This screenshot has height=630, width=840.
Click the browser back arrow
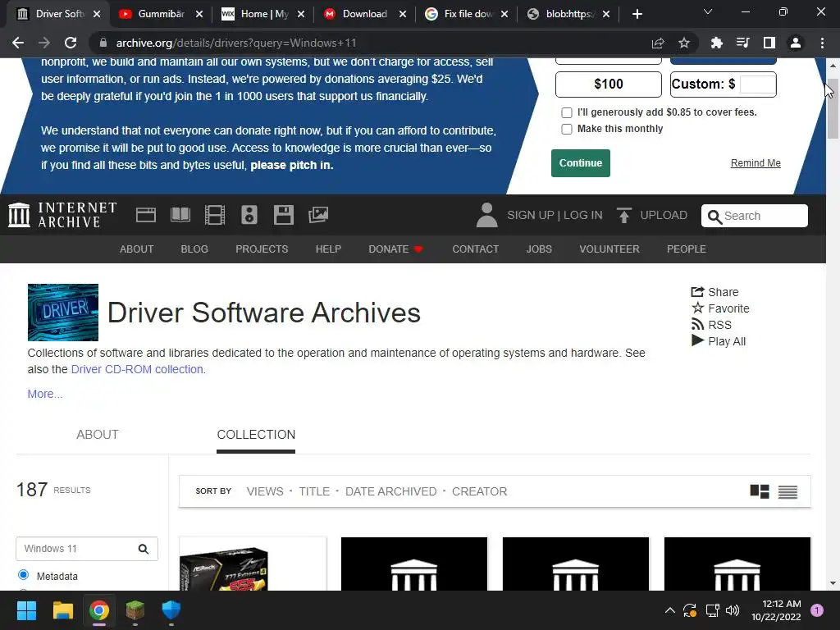point(18,43)
